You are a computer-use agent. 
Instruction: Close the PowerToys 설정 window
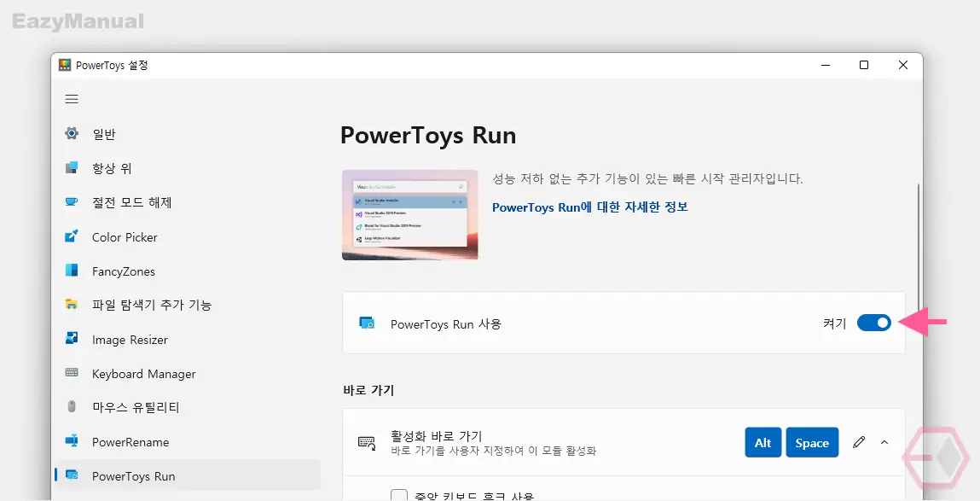pos(902,65)
